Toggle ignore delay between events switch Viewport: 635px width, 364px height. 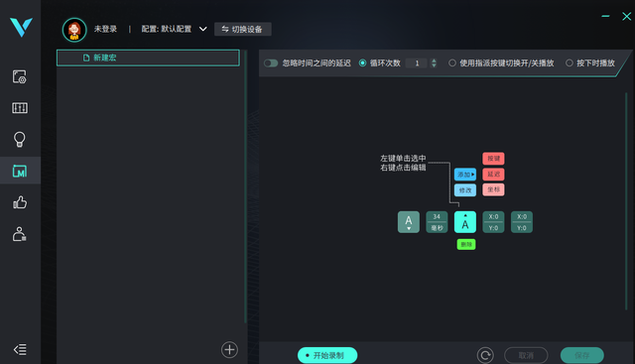[x=271, y=63]
